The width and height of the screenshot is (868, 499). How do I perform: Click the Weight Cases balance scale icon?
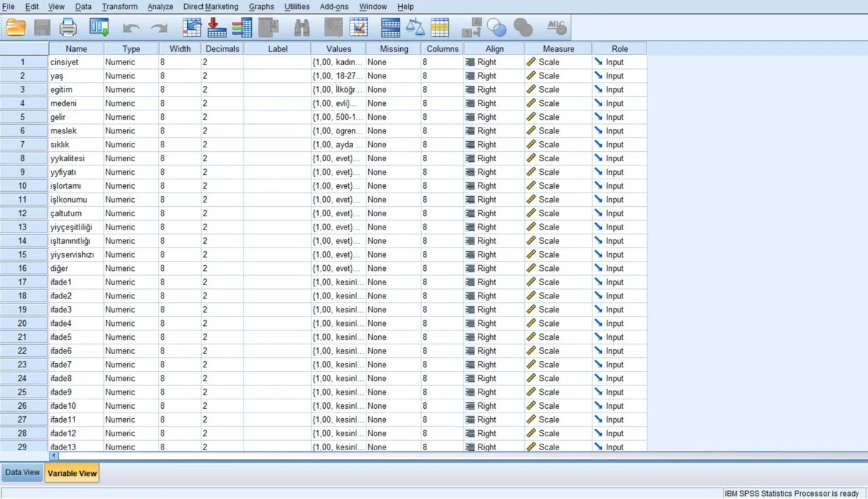coord(415,28)
